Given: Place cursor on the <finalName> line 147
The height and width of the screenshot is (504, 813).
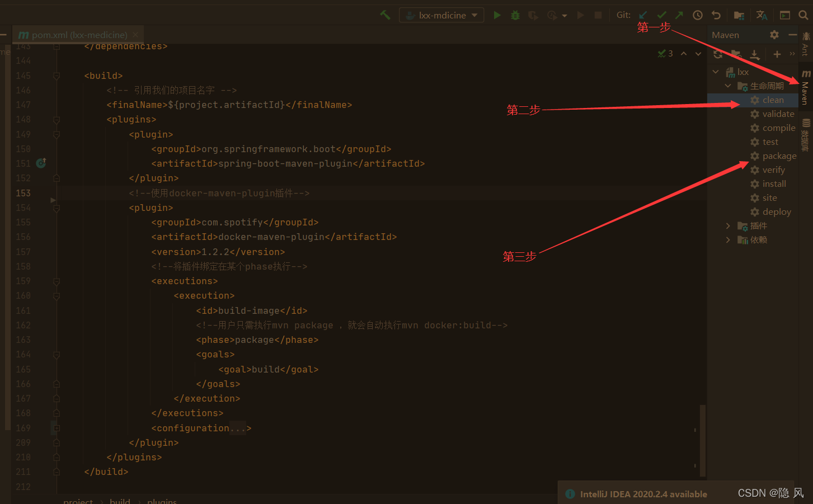Looking at the screenshot, I should pyautogui.click(x=229, y=105).
